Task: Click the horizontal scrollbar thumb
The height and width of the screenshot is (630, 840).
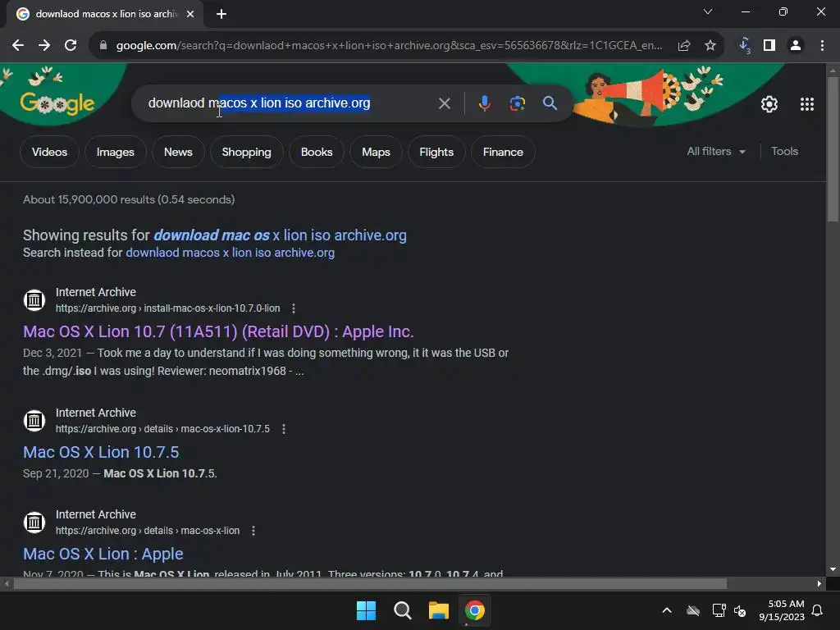Action: tap(370, 583)
